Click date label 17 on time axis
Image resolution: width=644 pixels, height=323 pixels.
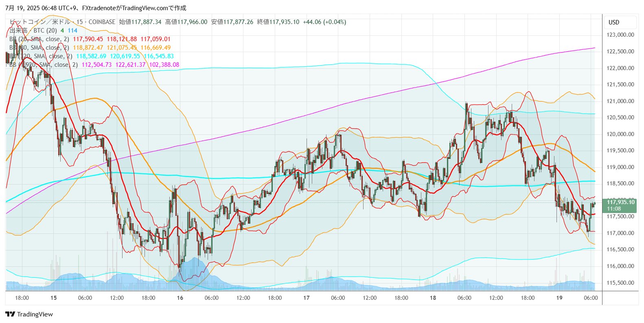[307, 298]
